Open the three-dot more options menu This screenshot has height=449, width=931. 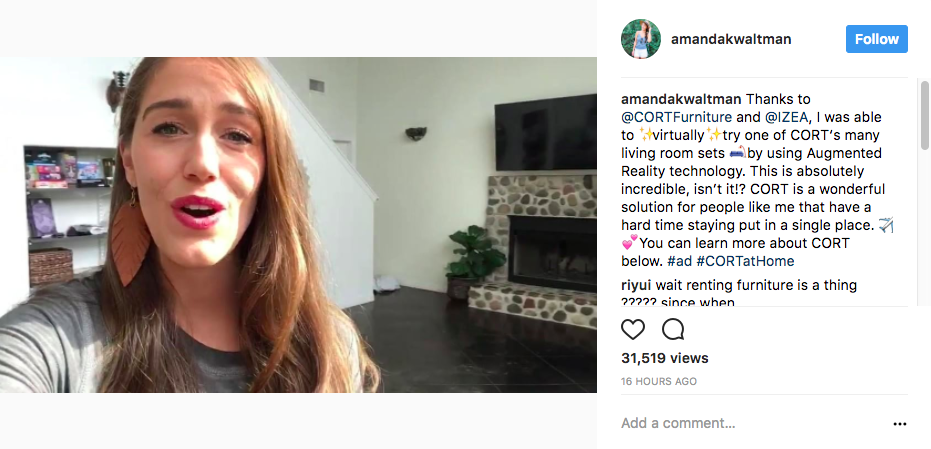click(x=900, y=424)
